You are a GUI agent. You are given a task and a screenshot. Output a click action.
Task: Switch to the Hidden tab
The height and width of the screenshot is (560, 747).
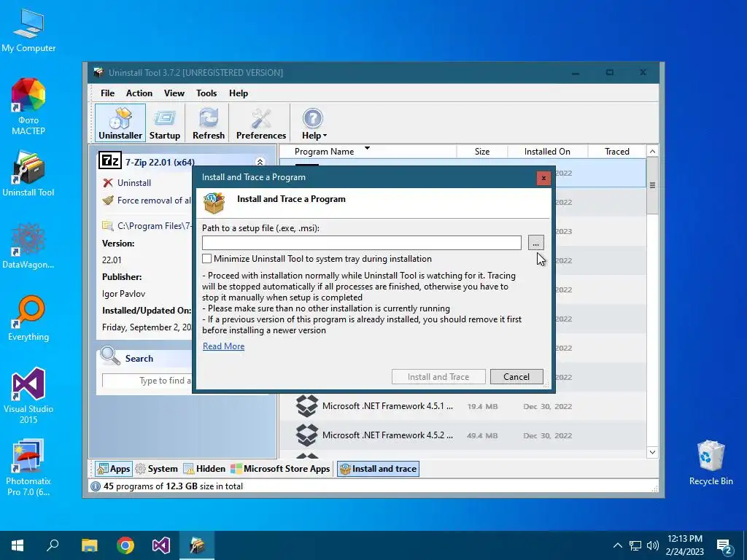click(x=204, y=469)
